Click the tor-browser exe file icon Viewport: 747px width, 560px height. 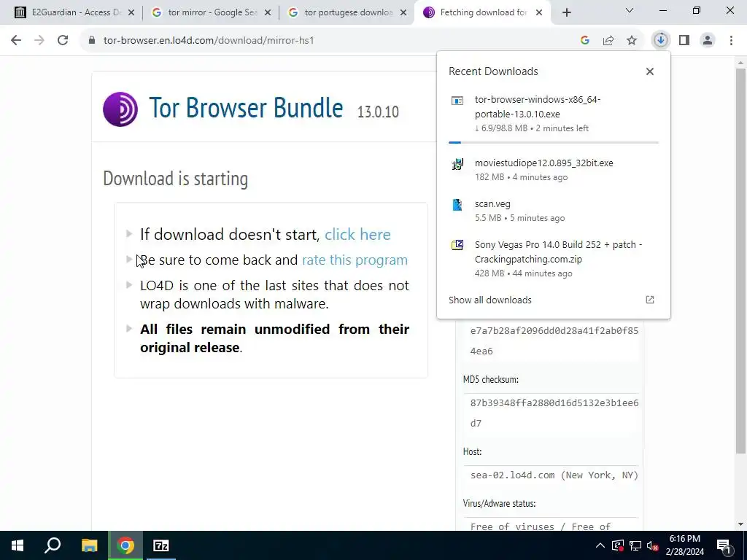pyautogui.click(x=457, y=101)
